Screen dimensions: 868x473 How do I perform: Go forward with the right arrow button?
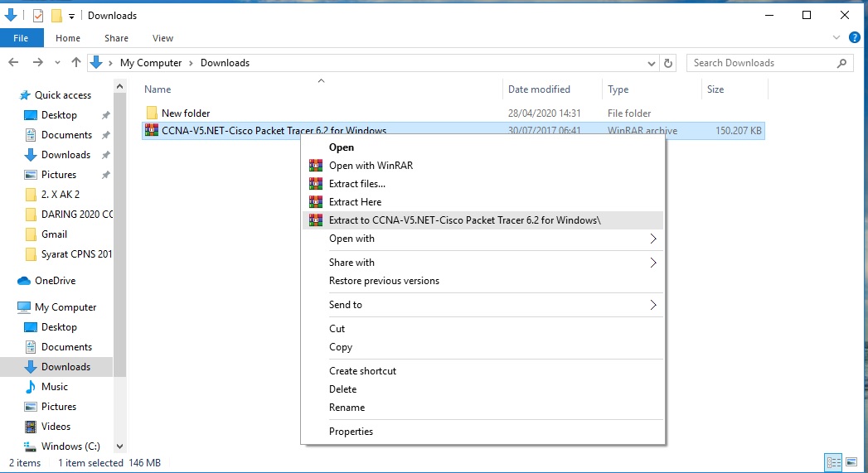(37, 62)
